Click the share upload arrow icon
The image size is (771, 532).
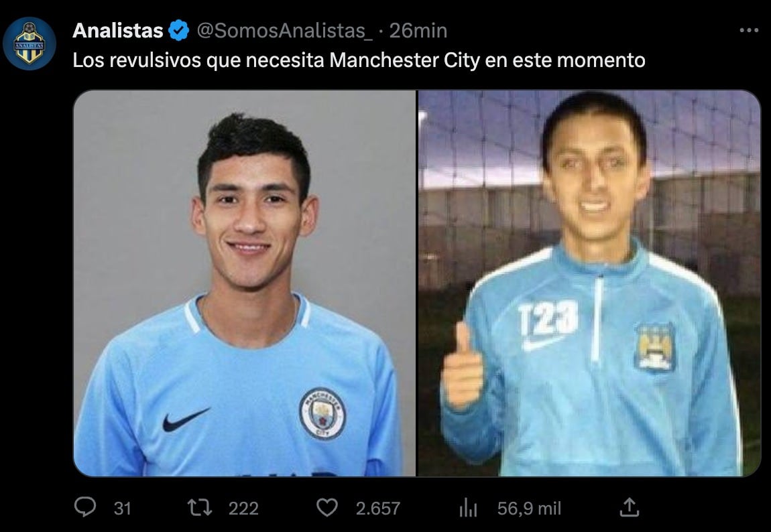pos(630,507)
